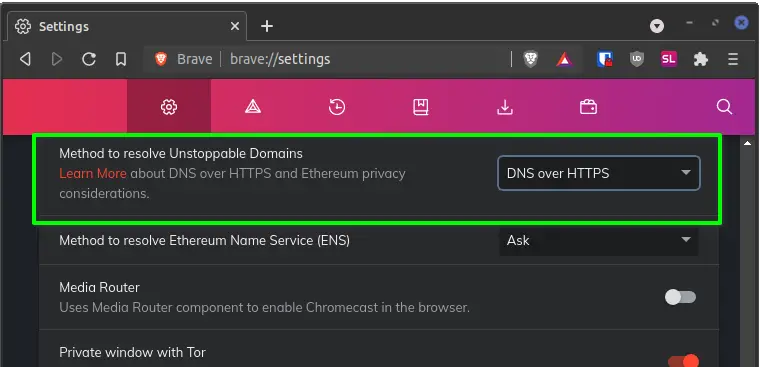Image resolution: width=760 pixels, height=367 pixels.
Task: Open the Bitwarden extension icon
Action: [604, 59]
